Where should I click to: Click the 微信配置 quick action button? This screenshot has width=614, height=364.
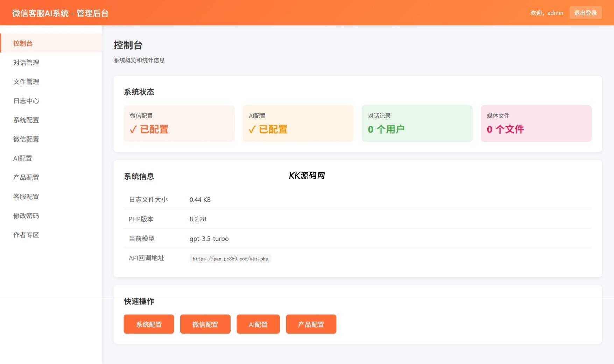coord(205,324)
